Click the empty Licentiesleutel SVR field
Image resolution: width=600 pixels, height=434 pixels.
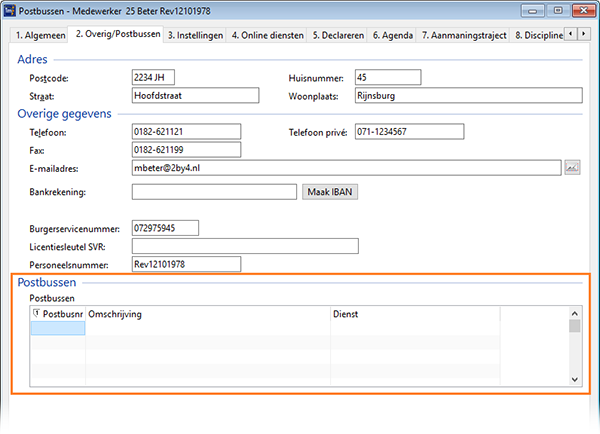pyautogui.click(x=245, y=246)
